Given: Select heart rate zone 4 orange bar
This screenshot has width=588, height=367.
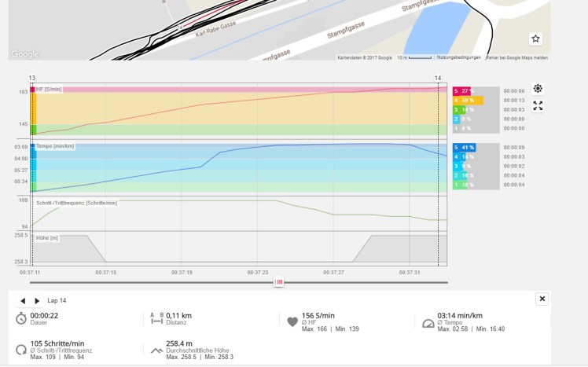Looking at the screenshot, I should [x=467, y=101].
